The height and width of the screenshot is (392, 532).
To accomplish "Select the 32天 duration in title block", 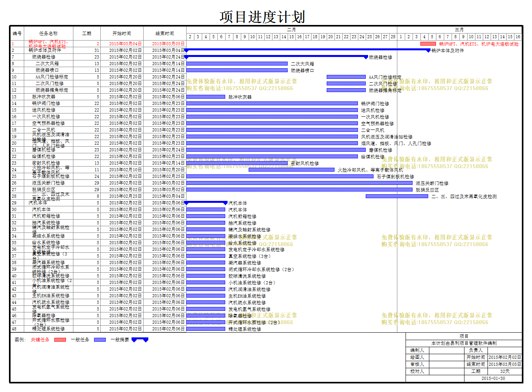I will [505, 371].
